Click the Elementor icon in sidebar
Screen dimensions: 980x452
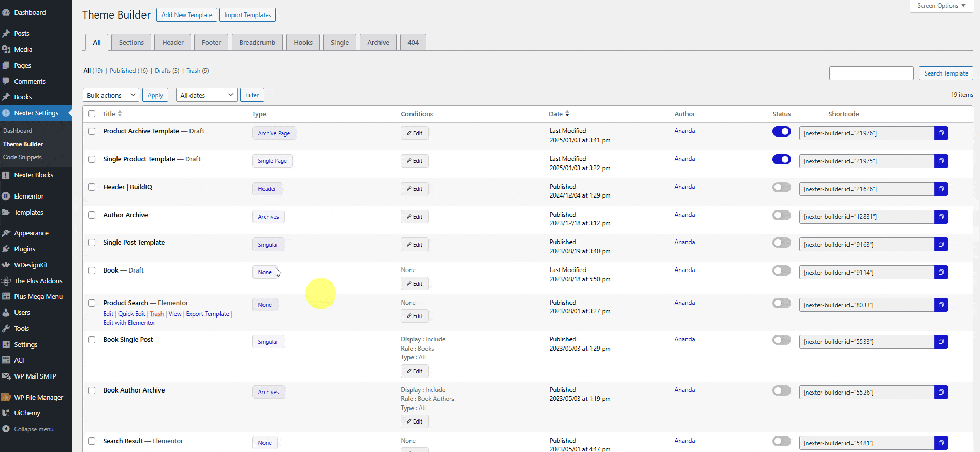pos(6,196)
